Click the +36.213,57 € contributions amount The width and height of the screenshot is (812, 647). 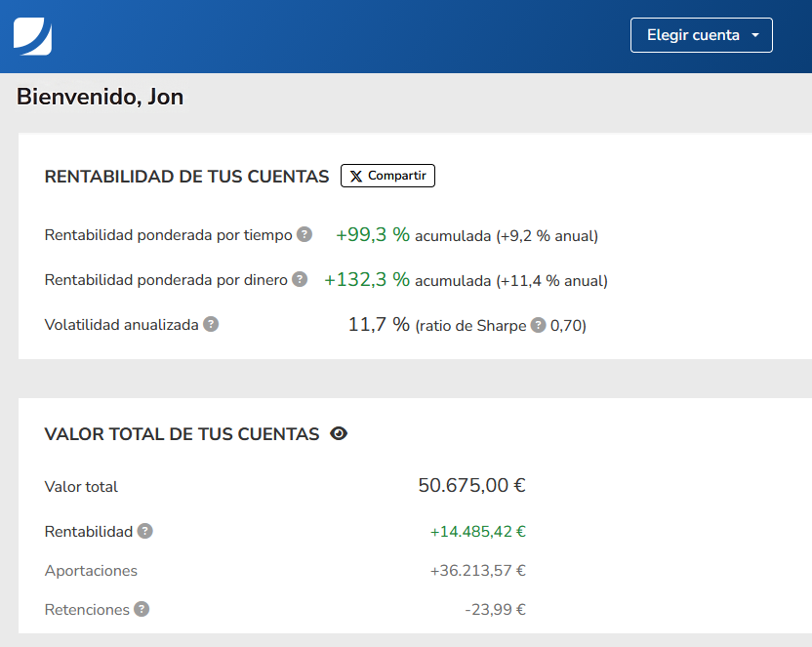click(x=478, y=571)
